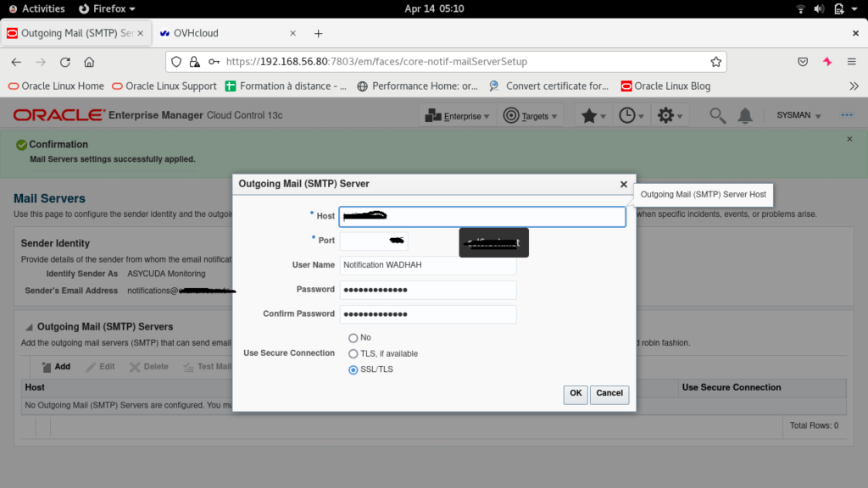Open the Enterprise Manager search magnifier icon

click(x=717, y=116)
